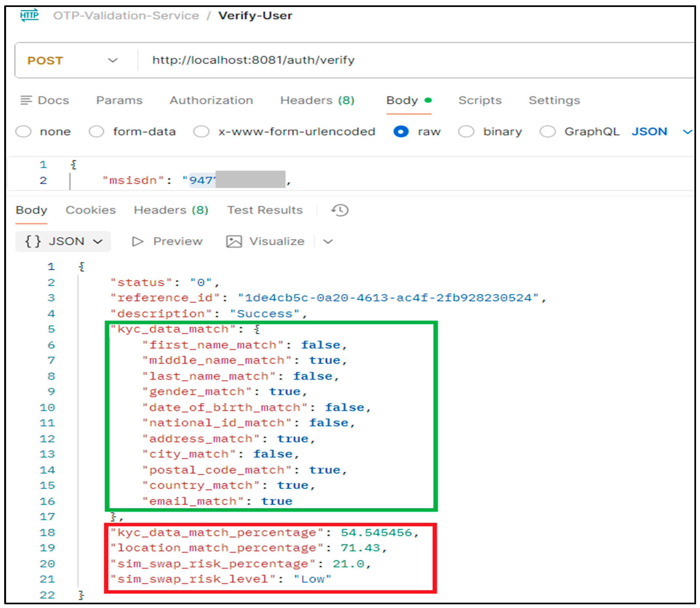
Task: Expand the chevron next to Visualize
Action: click(328, 241)
